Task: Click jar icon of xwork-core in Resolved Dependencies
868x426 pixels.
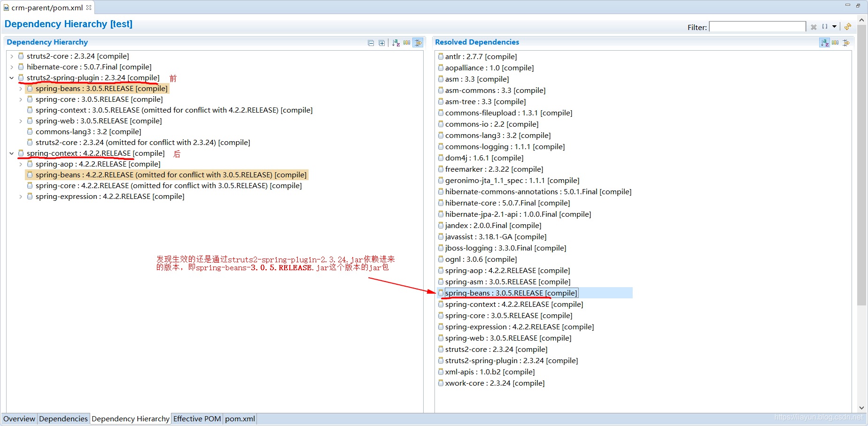Action: [x=441, y=383]
